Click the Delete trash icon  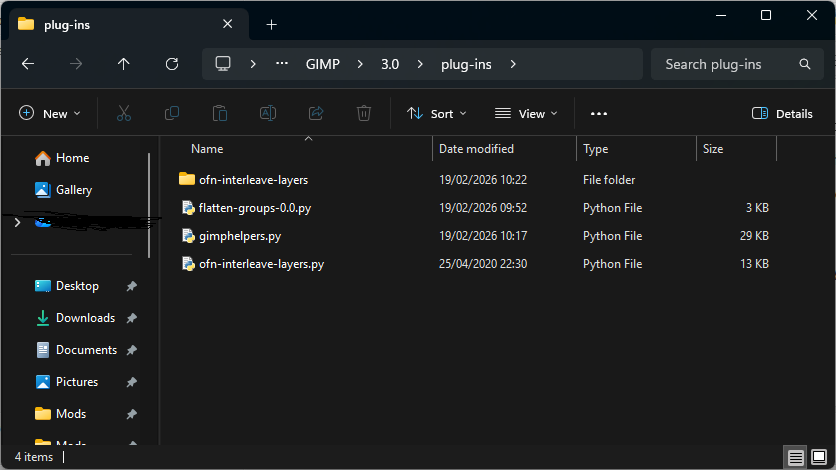tap(365, 114)
